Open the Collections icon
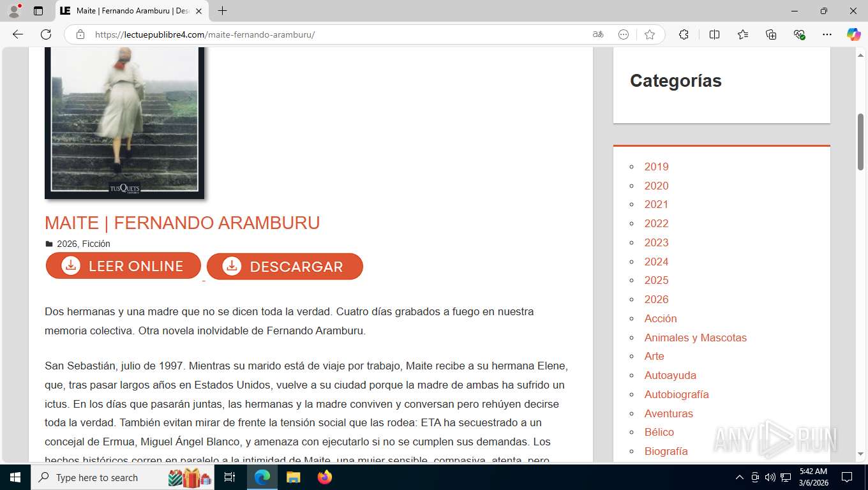 click(x=771, y=34)
